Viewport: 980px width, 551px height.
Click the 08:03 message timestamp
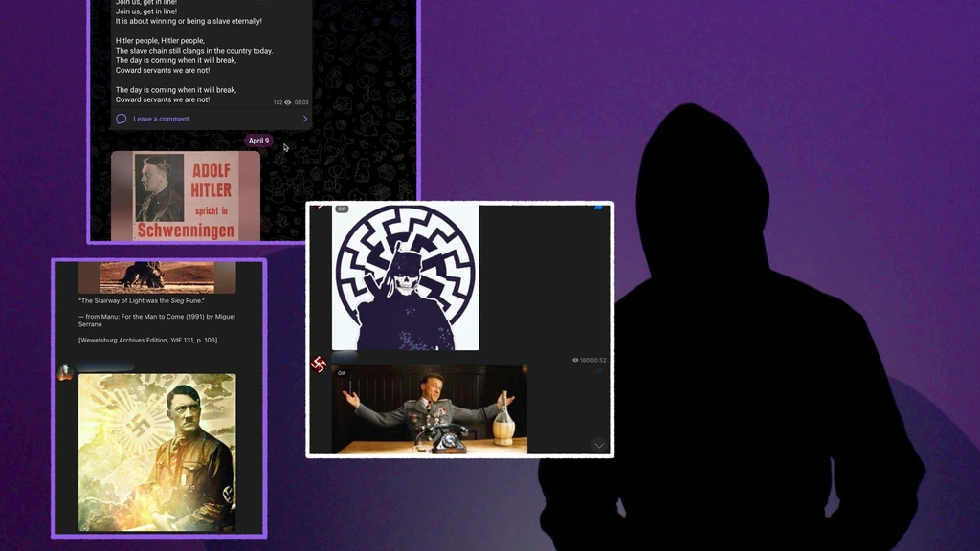click(x=301, y=102)
